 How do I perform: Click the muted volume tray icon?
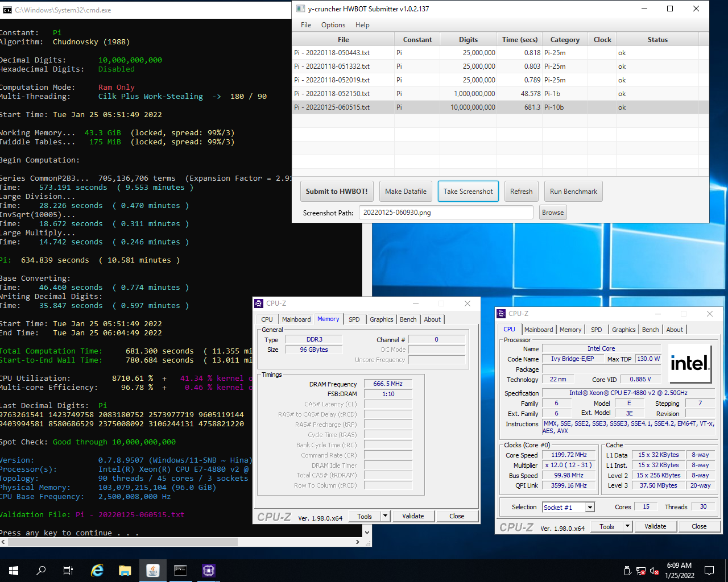654,571
